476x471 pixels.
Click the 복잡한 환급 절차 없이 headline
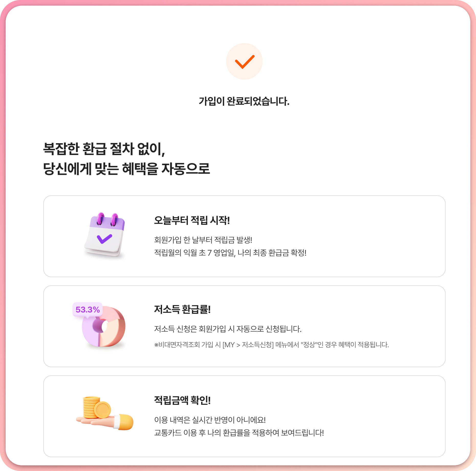[104, 149]
